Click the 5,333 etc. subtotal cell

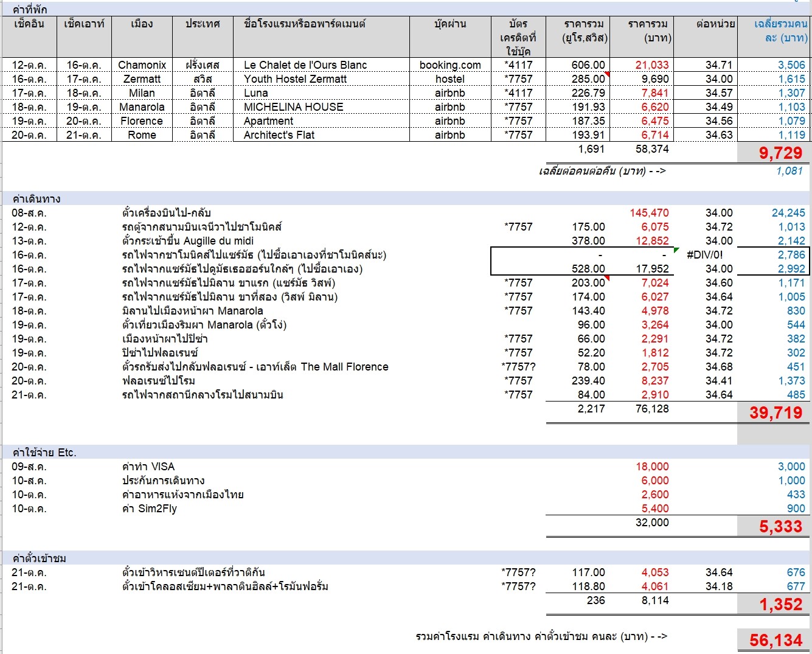point(774,526)
